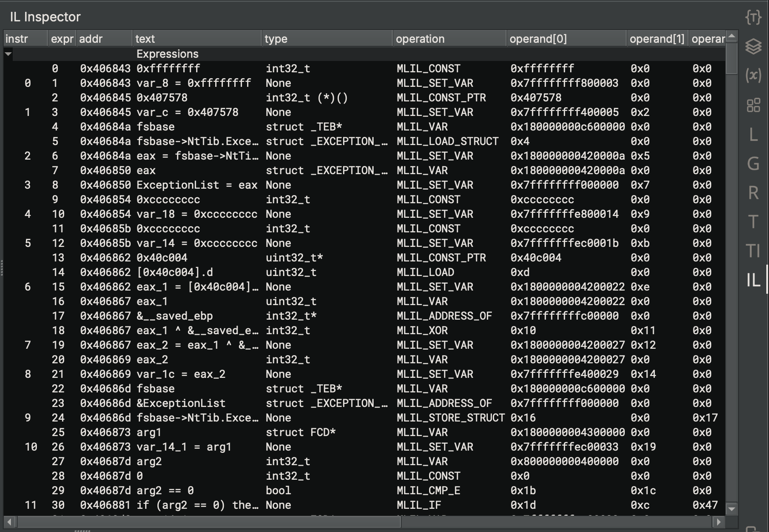Click the '&ExceptionList' expression text
Screen dimensions: 769x532
click(181, 403)
